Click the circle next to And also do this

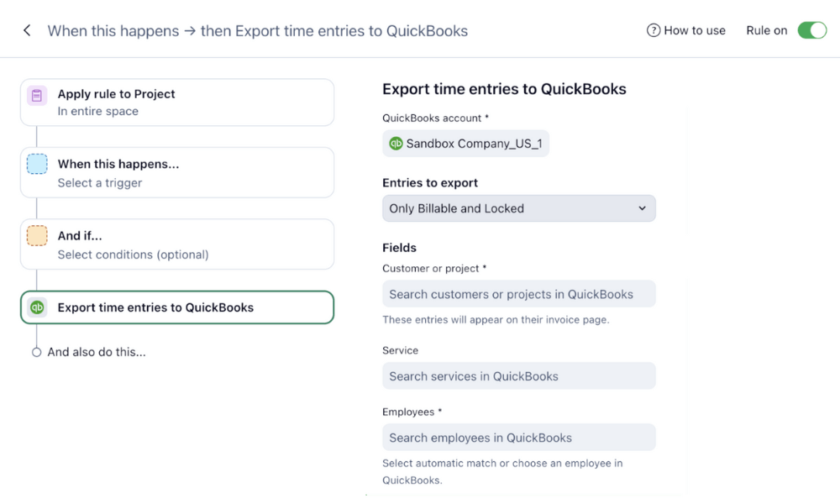click(x=36, y=353)
